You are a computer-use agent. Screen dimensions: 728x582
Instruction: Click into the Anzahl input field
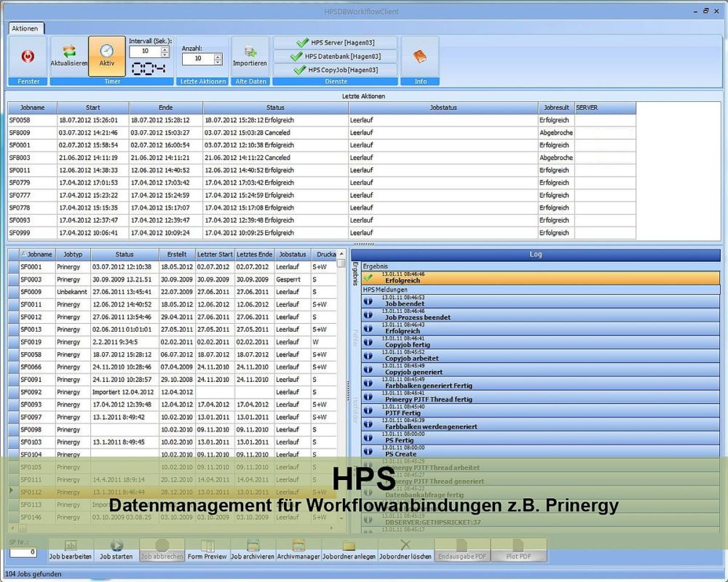point(198,59)
